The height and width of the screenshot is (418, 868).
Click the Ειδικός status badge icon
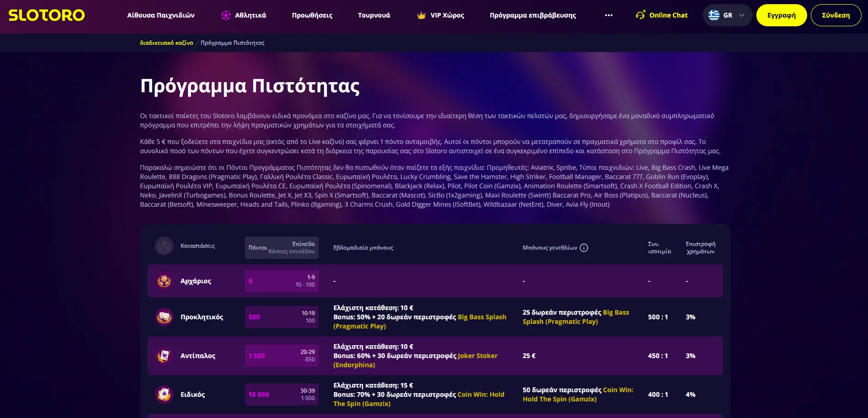click(x=164, y=394)
